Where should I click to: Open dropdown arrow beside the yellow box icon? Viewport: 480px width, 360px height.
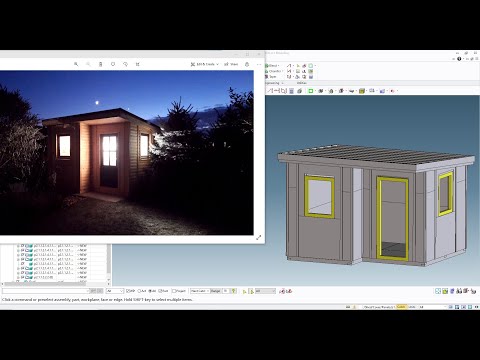pos(366,91)
